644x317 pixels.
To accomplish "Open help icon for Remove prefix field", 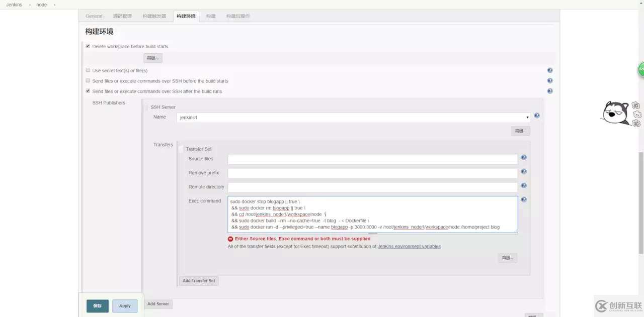I will pos(524,171).
